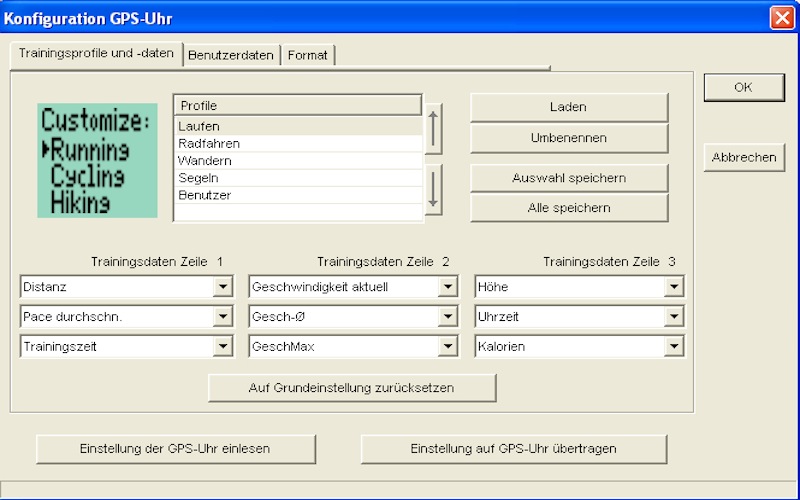800x500 pixels.
Task: Open the Höhe dropdown list
Action: (674, 288)
